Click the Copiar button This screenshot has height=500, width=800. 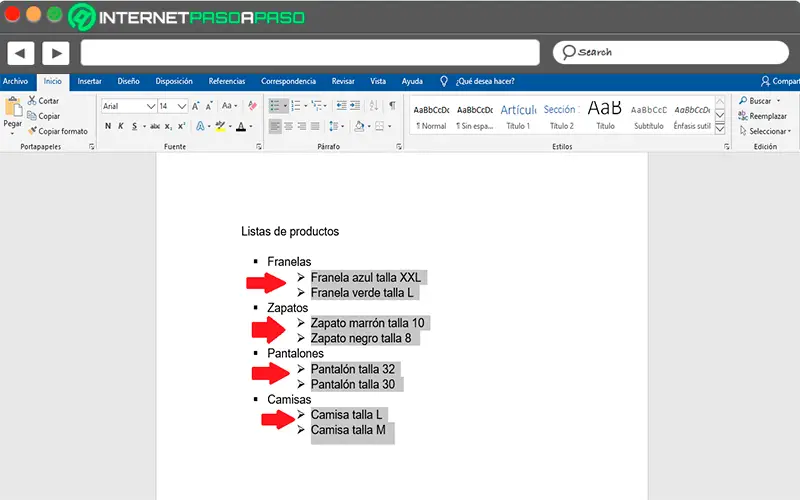(x=43, y=116)
